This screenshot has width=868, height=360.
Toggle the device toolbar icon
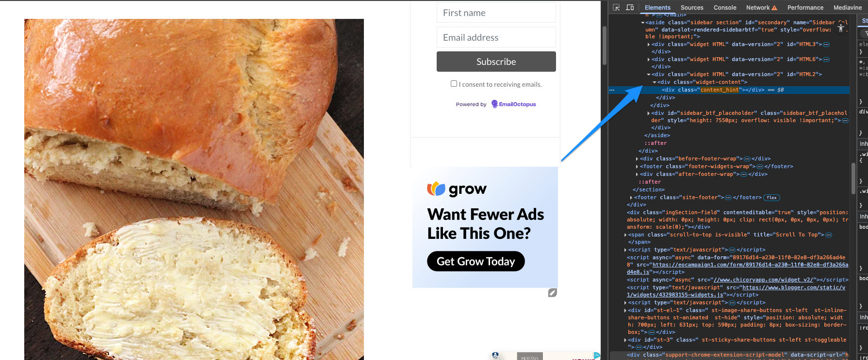pos(630,7)
